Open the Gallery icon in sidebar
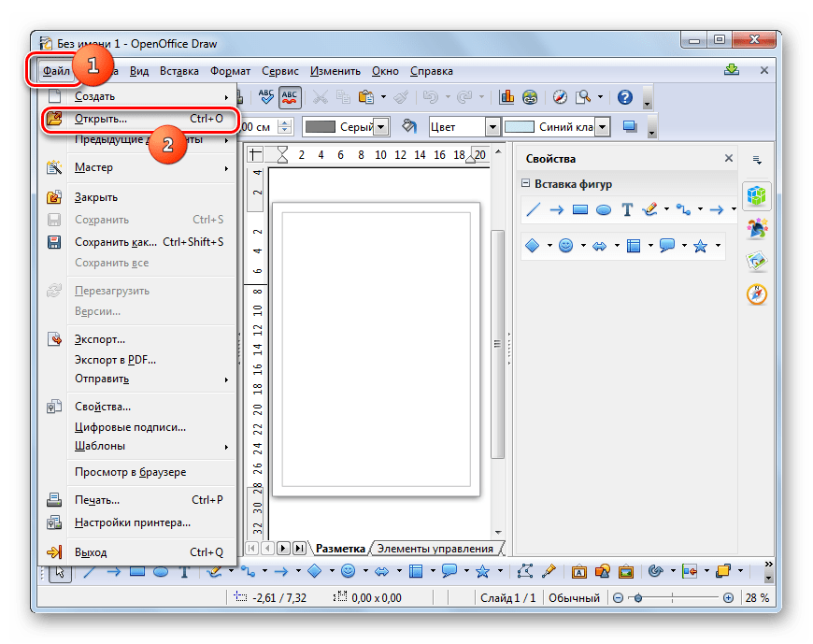 pos(757,261)
